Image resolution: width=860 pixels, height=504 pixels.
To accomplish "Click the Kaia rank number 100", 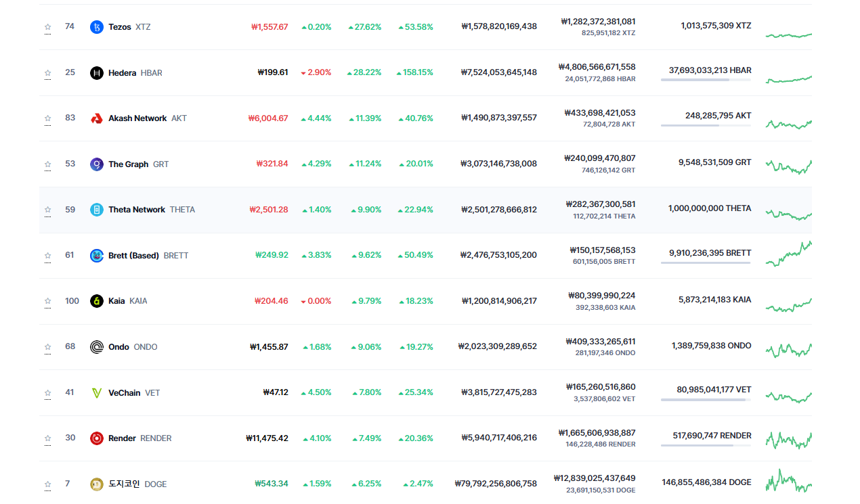I will point(72,301).
